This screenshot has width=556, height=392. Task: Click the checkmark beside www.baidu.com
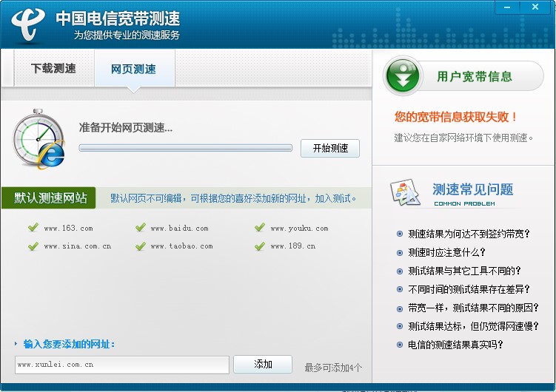tap(141, 227)
